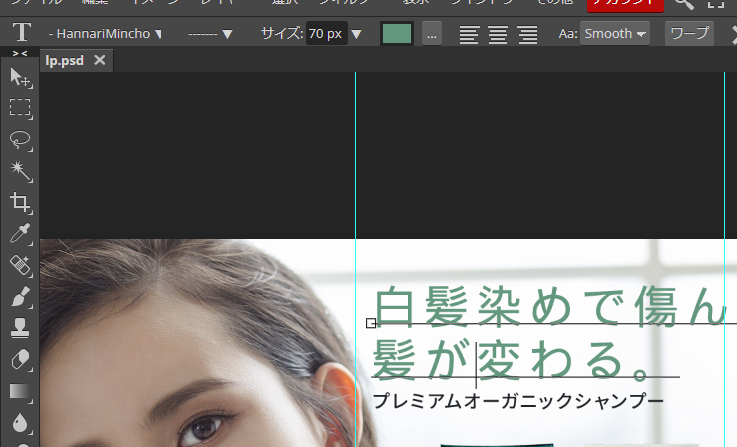
Task: Open the Smooth anti-aliasing dropdown
Action: (x=614, y=34)
